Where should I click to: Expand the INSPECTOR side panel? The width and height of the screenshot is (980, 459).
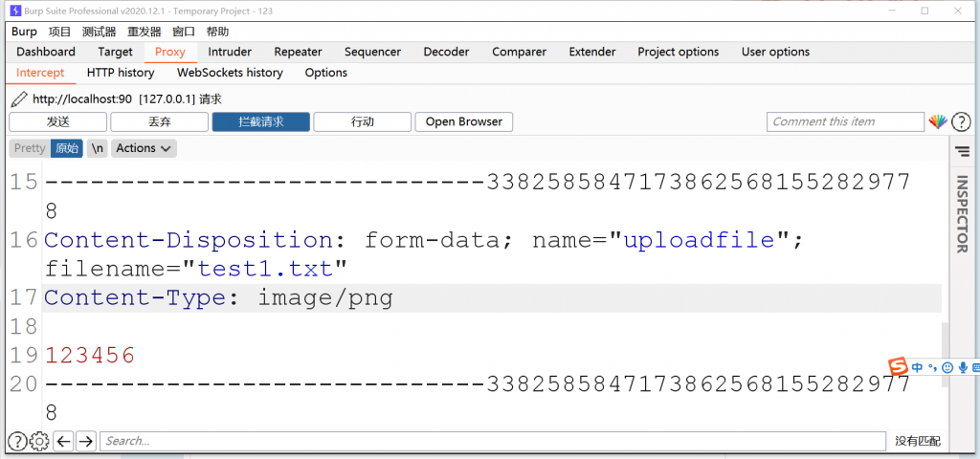(x=962, y=214)
